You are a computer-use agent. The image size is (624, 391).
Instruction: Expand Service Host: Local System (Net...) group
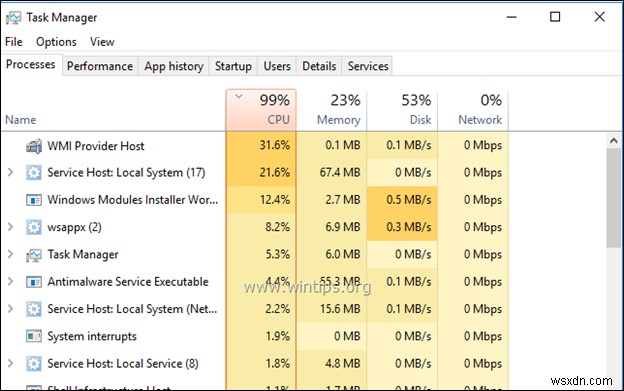coord(11,309)
